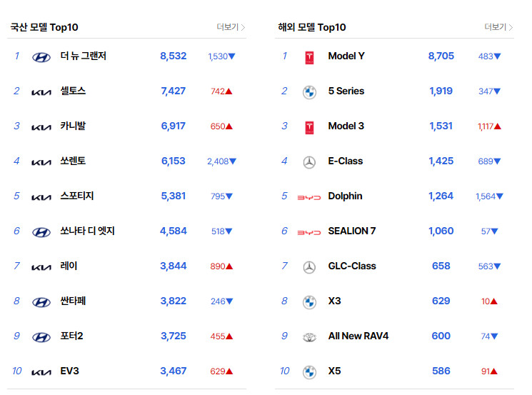Click the Kia logo beside EV3
The image size is (532, 395).
coord(41,372)
